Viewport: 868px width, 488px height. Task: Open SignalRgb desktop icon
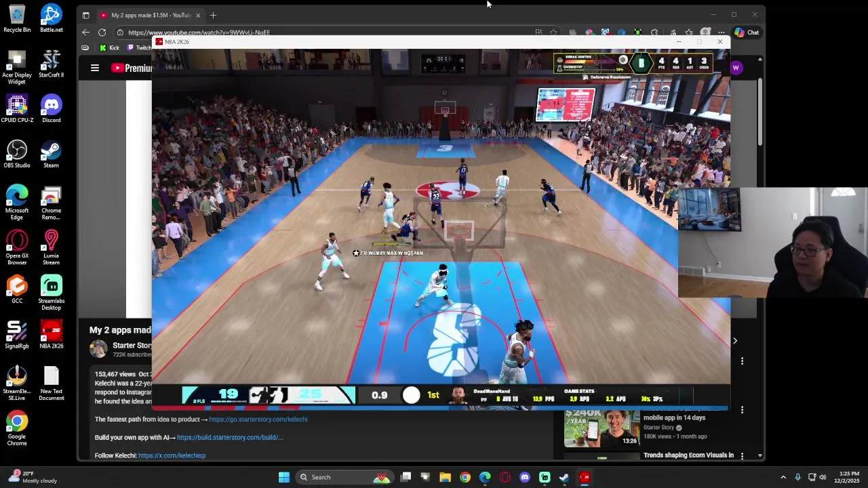click(17, 335)
